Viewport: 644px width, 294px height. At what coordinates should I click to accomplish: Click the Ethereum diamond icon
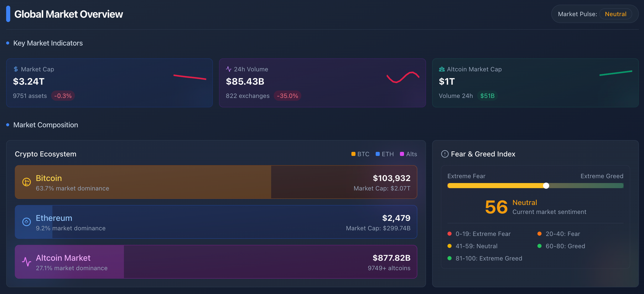(26, 222)
